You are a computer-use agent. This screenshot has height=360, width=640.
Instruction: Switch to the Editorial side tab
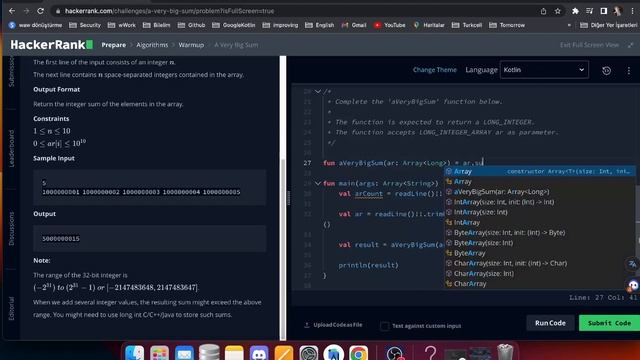11,308
